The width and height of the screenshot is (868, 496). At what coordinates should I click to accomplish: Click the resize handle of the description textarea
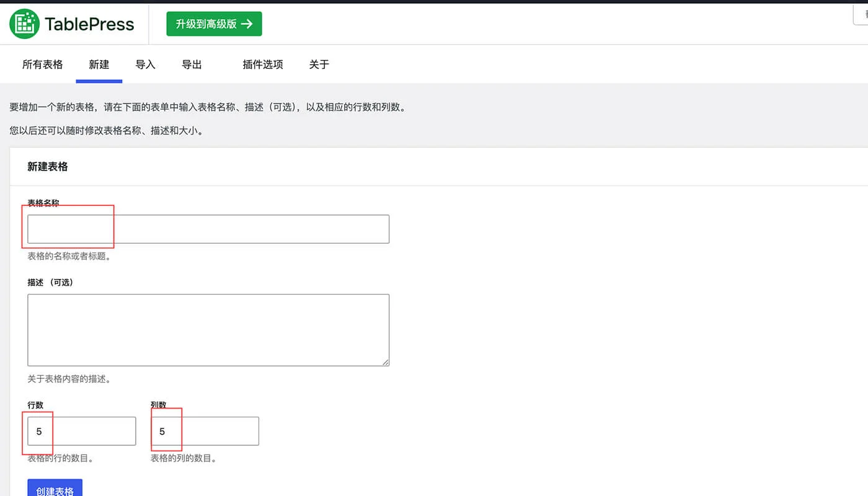point(386,362)
